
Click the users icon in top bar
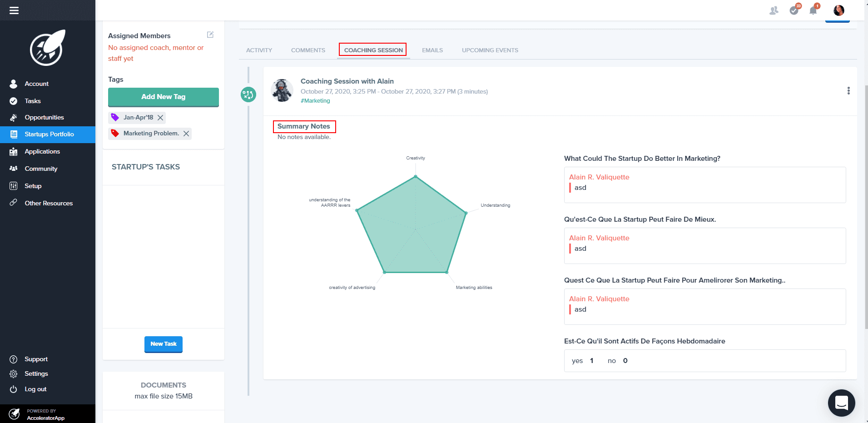(x=774, y=10)
